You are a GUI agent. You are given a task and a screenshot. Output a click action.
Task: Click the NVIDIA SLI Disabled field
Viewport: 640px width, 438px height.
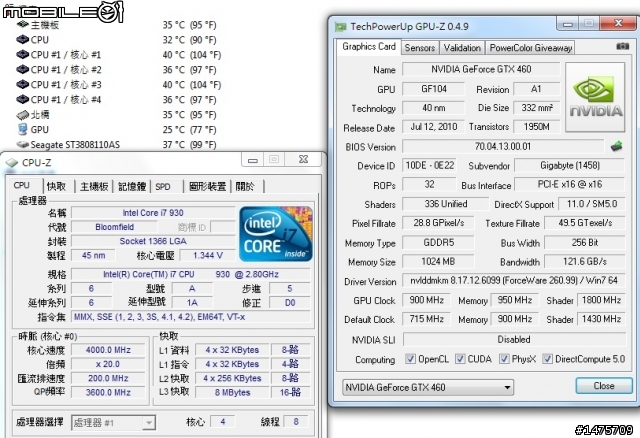514,339
